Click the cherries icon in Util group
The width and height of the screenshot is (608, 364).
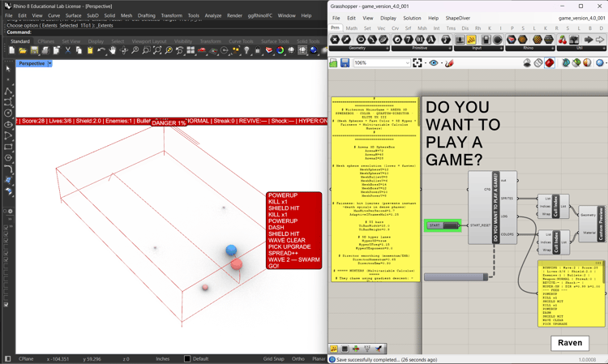[563, 40]
